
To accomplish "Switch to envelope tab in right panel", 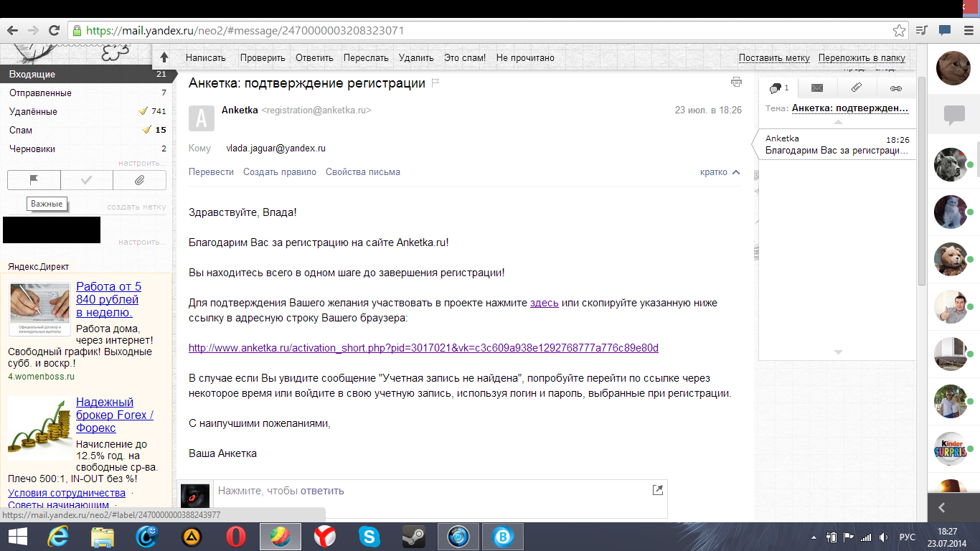I will 817,88.
